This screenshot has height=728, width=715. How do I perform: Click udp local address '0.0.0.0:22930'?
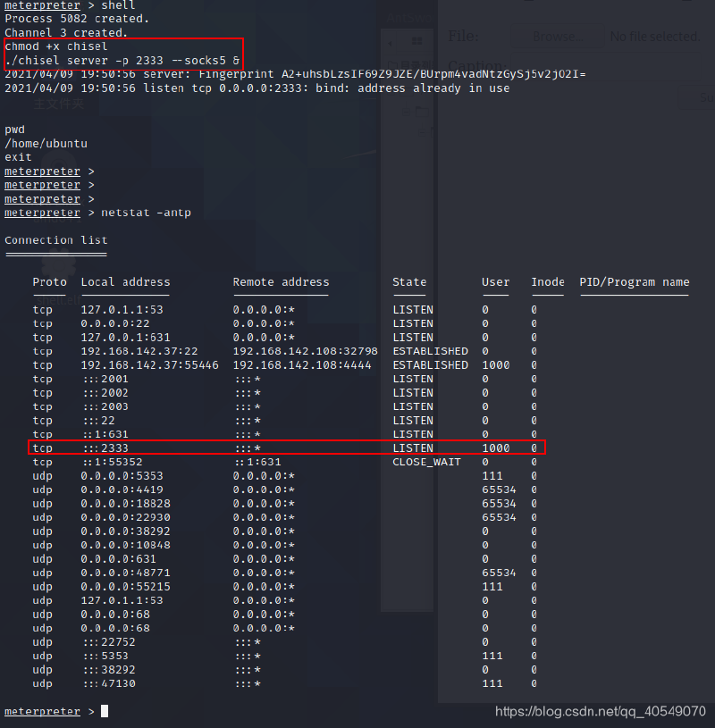click(x=125, y=518)
